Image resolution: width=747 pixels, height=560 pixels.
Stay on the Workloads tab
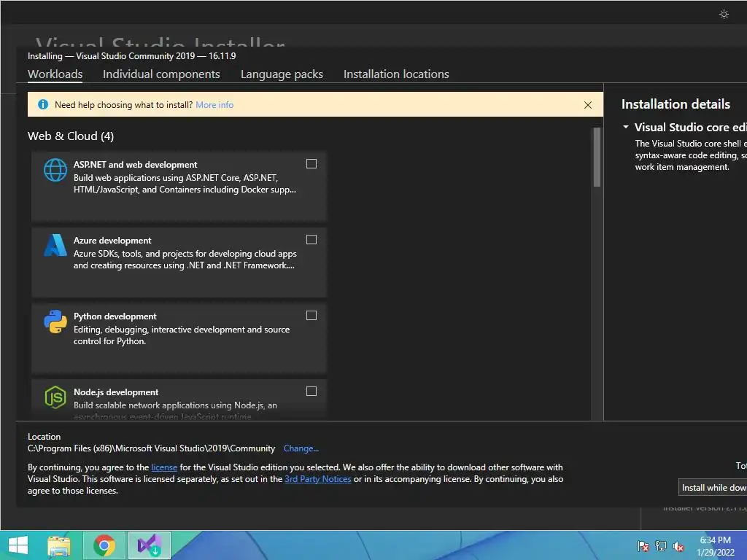[55, 74]
